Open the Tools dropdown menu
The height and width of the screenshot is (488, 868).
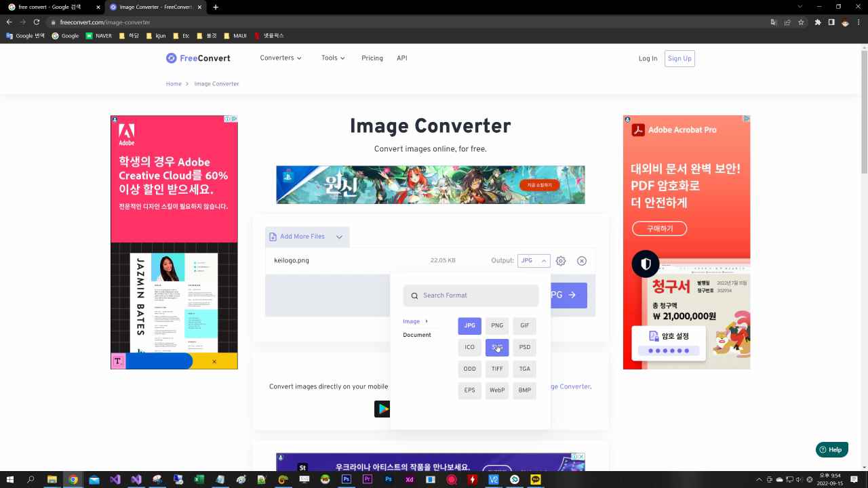333,58
